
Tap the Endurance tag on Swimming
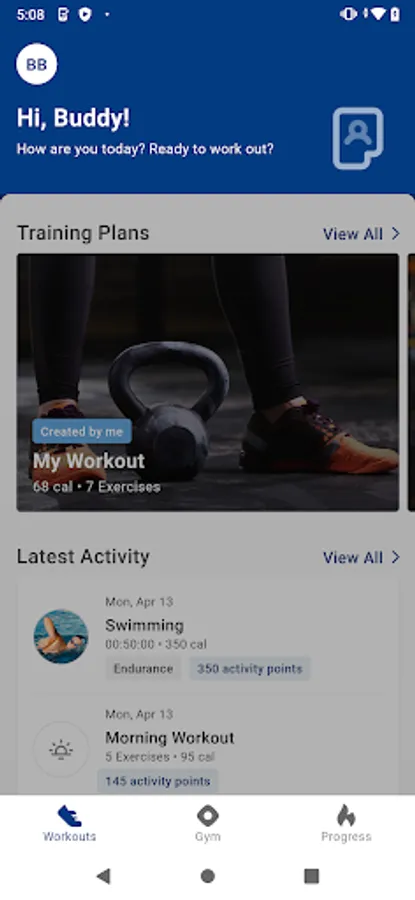pos(143,669)
